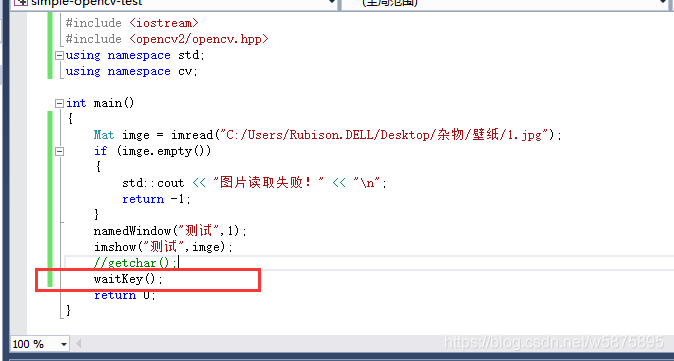Viewport: 674px width, 361px height.
Task: Open the 100 % zoom dropdown
Action: click(x=64, y=344)
